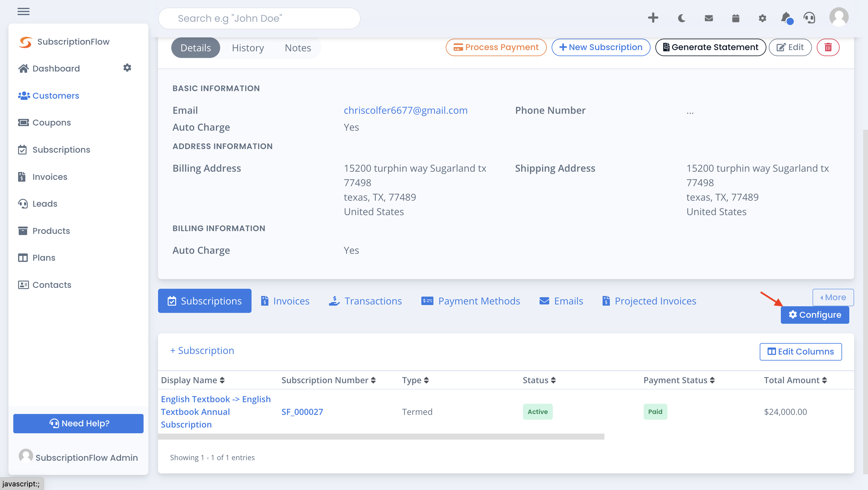Sort by Type column

tap(415, 380)
